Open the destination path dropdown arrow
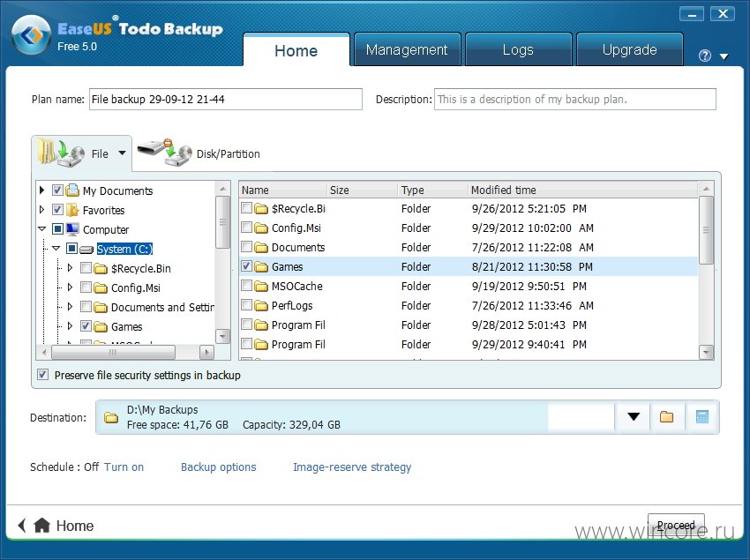Viewport: 750px width, 560px height. tap(634, 417)
